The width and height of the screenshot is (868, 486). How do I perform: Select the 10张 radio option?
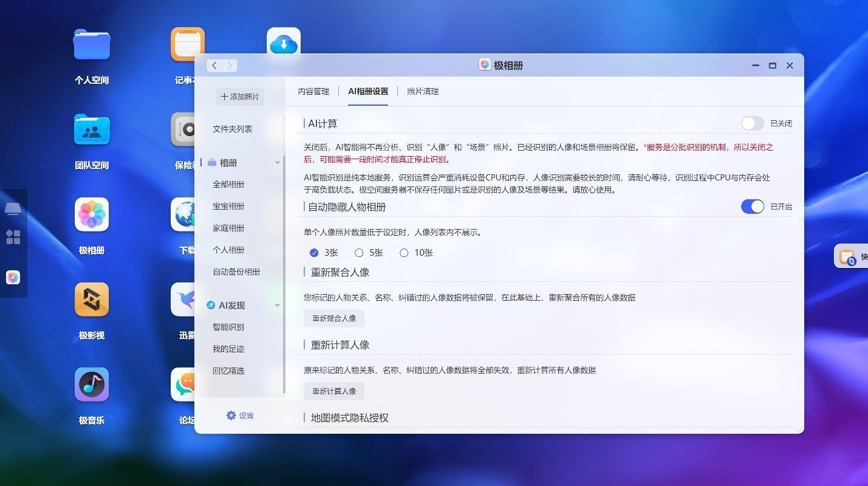click(x=404, y=253)
